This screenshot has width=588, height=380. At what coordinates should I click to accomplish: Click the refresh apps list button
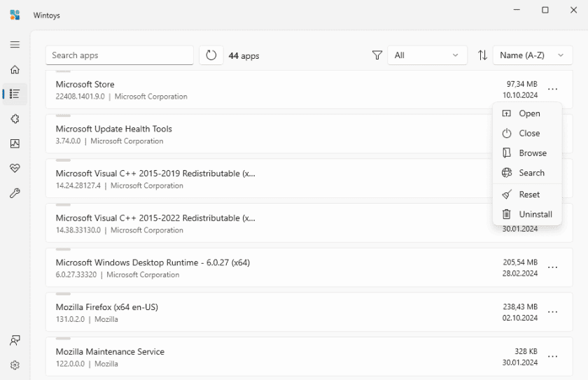pos(211,55)
